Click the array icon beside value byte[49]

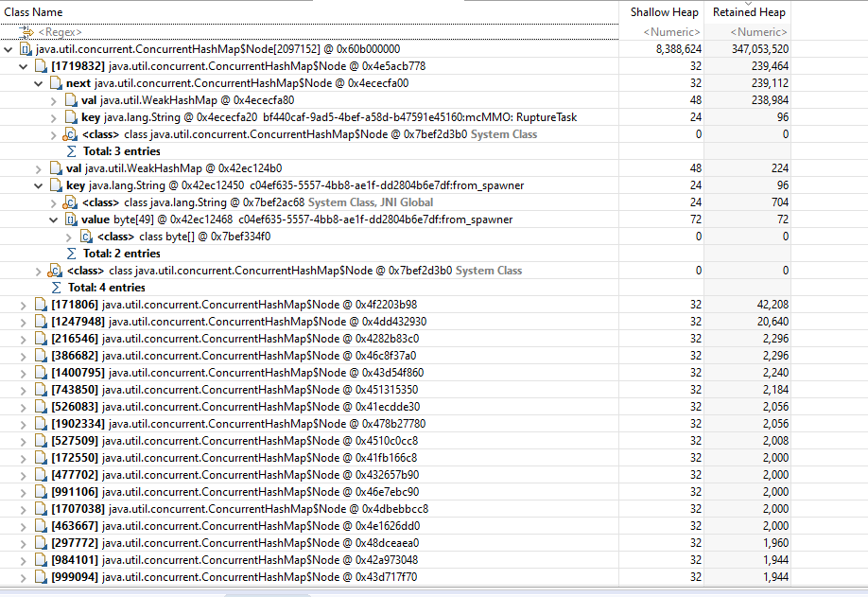point(69,219)
